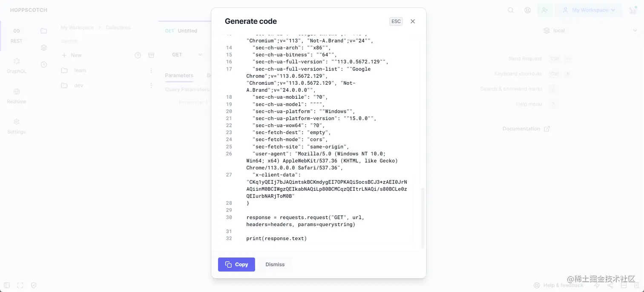Close the Generate code dialog with X
The image size is (644, 292).
click(412, 21)
